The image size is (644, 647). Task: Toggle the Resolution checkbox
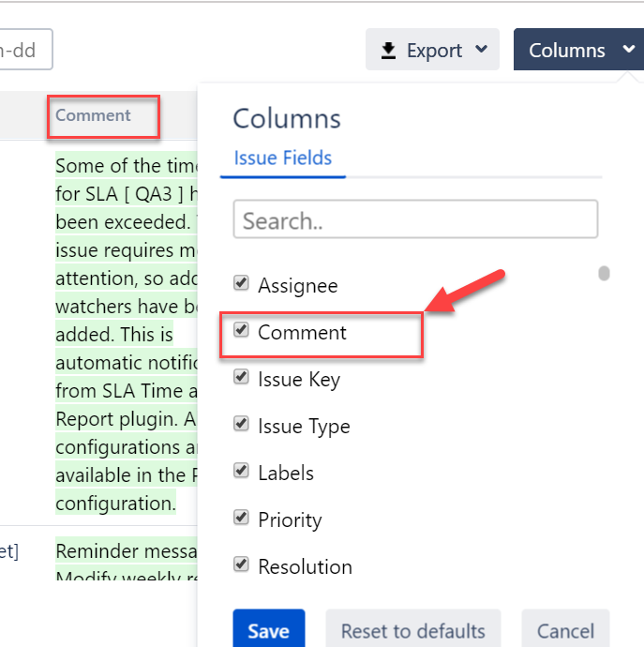[x=241, y=564]
